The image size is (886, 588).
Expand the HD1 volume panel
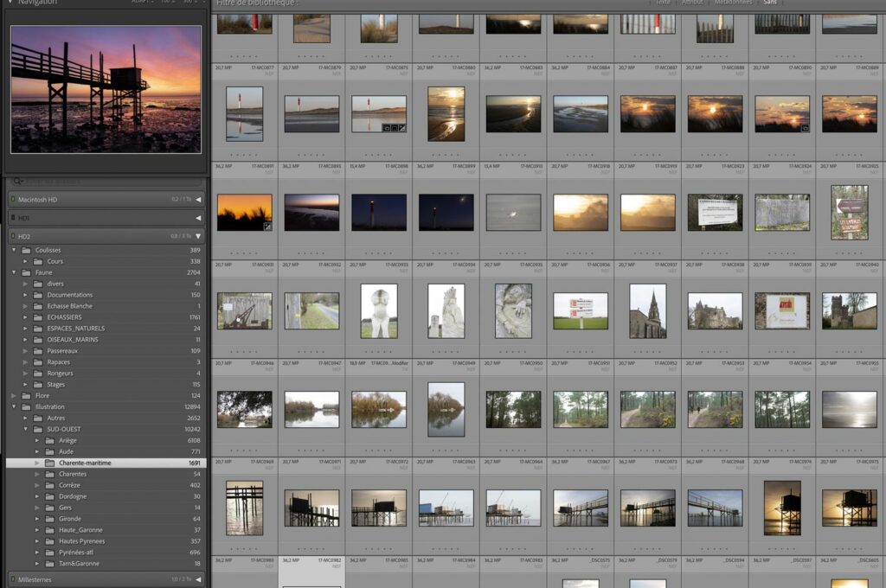[198, 218]
